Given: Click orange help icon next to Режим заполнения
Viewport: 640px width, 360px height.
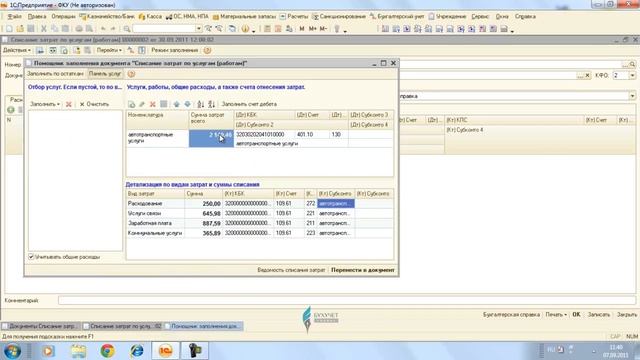Looking at the screenshot, I should pos(207,50).
